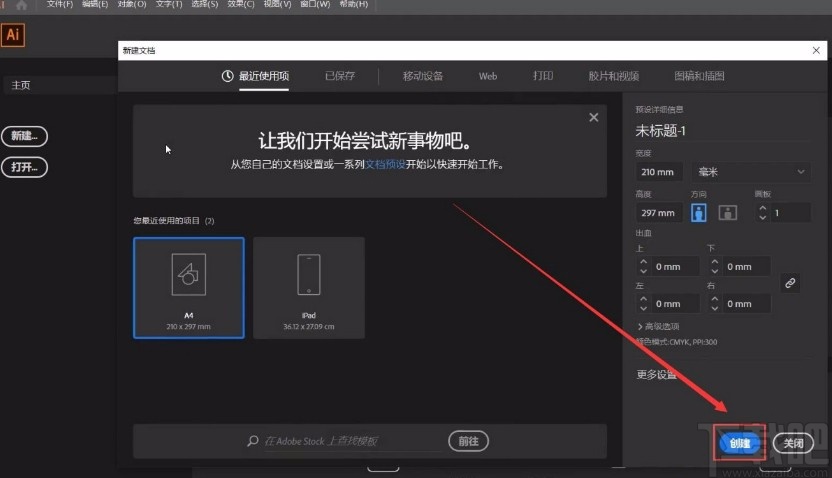Select the iPad preset thumbnail
Screen dimensions: 832x478
[309, 288]
